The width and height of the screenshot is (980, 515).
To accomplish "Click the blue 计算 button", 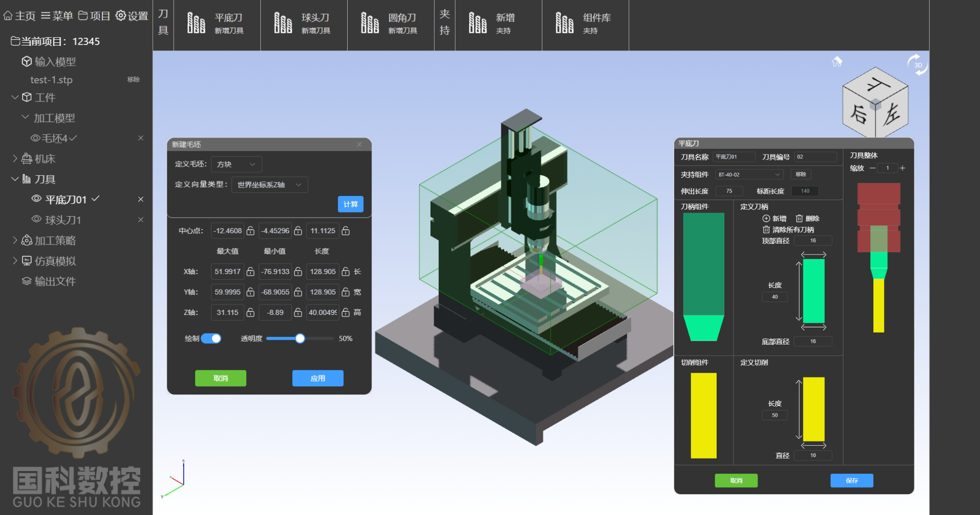I will 350,204.
